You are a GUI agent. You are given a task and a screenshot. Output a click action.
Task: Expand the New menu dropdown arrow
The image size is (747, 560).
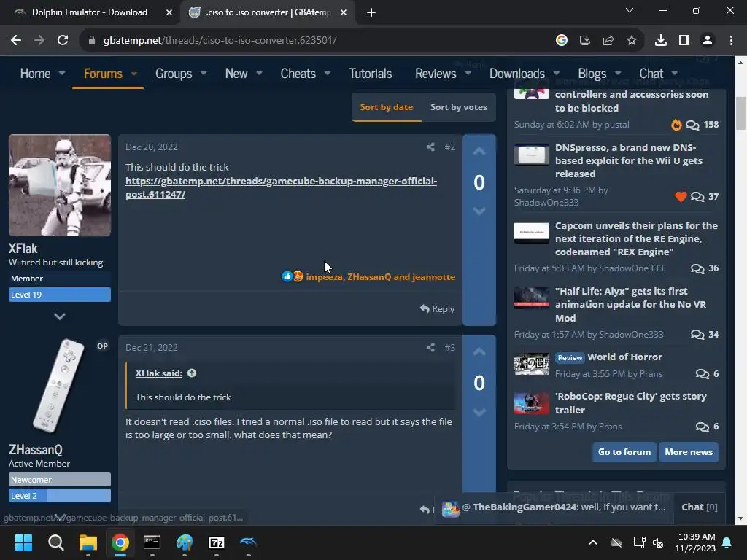click(x=260, y=74)
